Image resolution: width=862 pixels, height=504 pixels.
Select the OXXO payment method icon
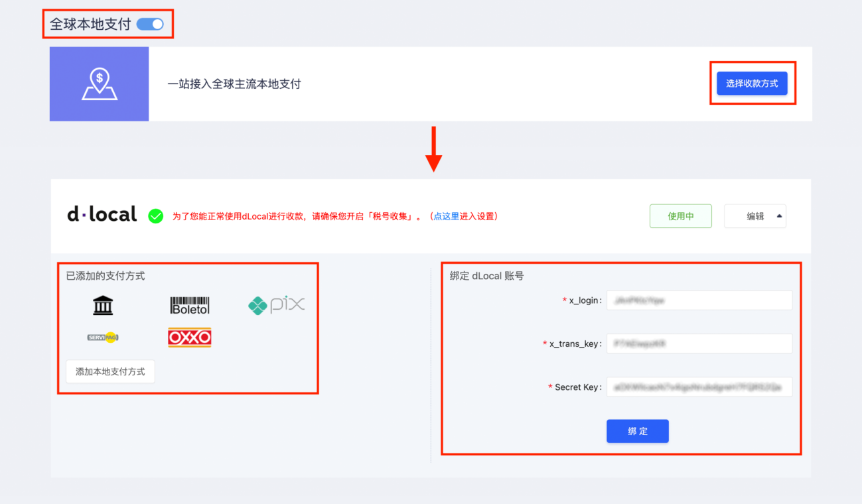click(x=189, y=338)
